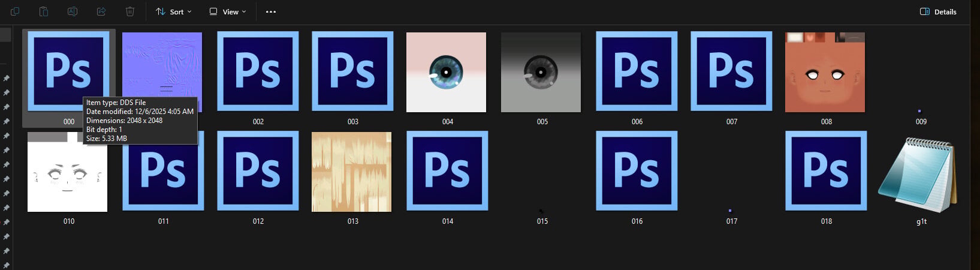This screenshot has height=270, width=980.
Task: Click the Paste clipboard icon
Action: tap(44, 11)
